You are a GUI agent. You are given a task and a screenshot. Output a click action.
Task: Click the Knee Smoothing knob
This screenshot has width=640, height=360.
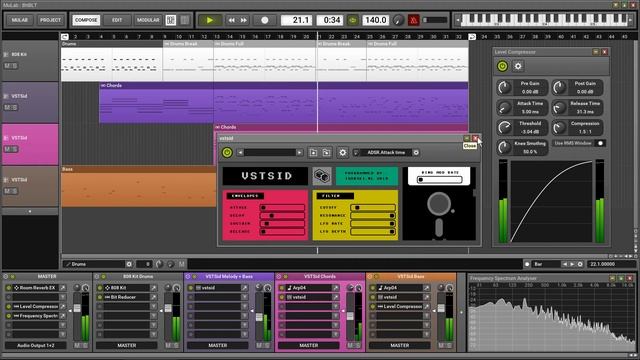[x=504, y=147]
